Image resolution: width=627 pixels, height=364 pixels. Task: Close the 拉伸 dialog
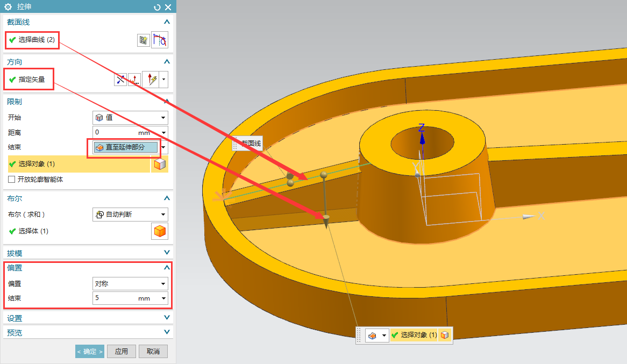(168, 7)
